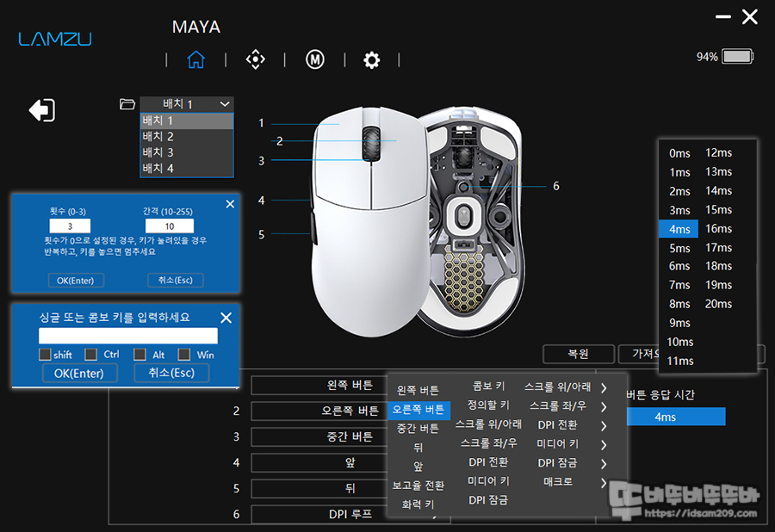Choose 보고율 전환 menu entry
The image size is (775, 532).
(418, 486)
